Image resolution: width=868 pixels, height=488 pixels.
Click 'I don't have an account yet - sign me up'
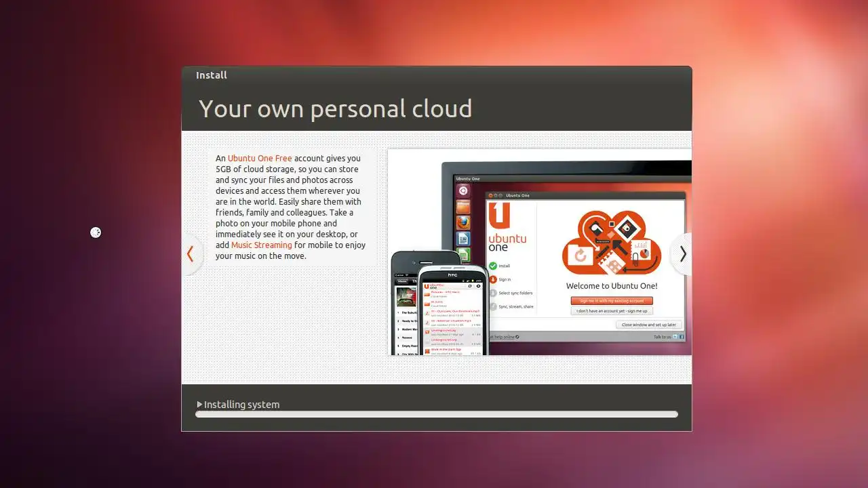[612, 310]
